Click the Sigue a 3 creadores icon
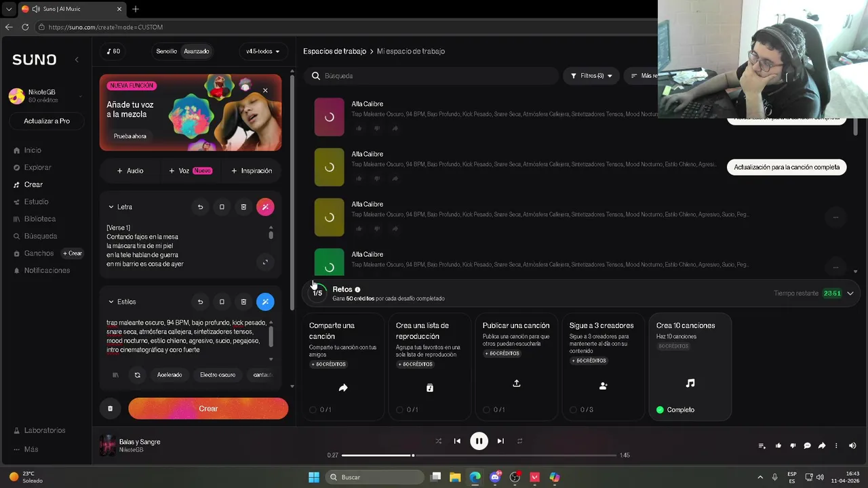 604,386
